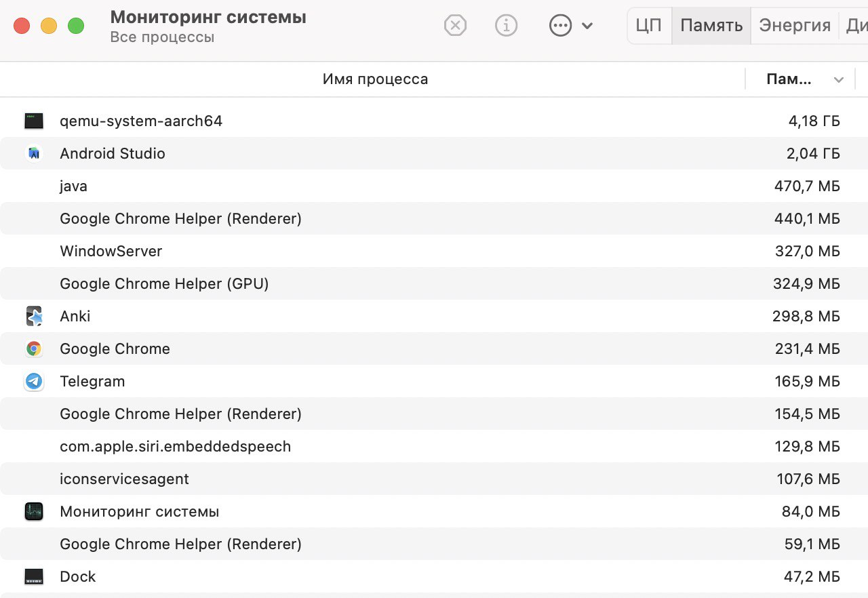The width and height of the screenshot is (868, 598).
Task: Select the Telegram process name
Action: pos(92,381)
